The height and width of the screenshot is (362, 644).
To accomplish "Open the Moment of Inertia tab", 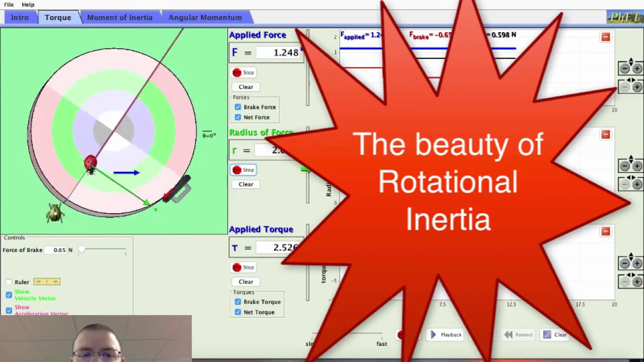I will click(120, 18).
